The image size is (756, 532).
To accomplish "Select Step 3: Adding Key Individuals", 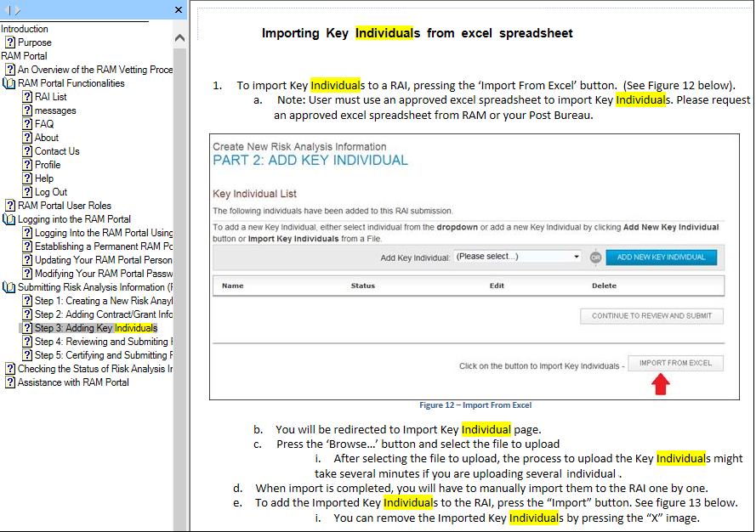I will point(96,328).
